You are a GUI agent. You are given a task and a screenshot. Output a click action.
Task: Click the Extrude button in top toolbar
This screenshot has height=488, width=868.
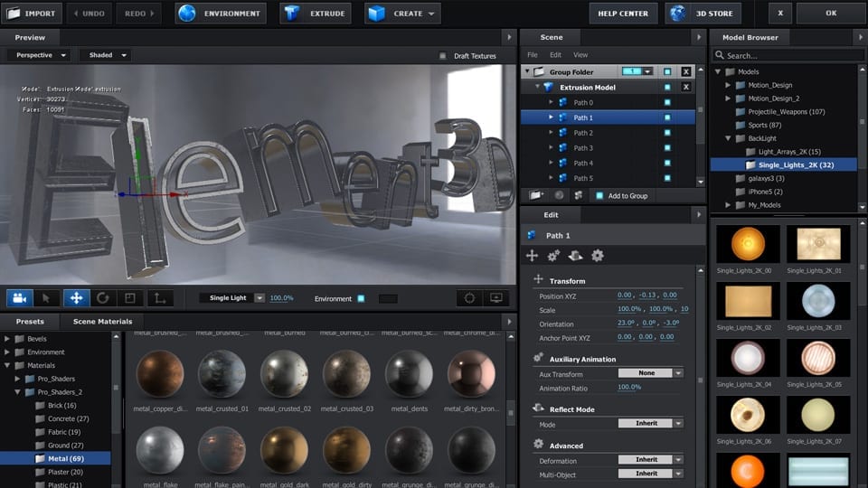pos(315,14)
